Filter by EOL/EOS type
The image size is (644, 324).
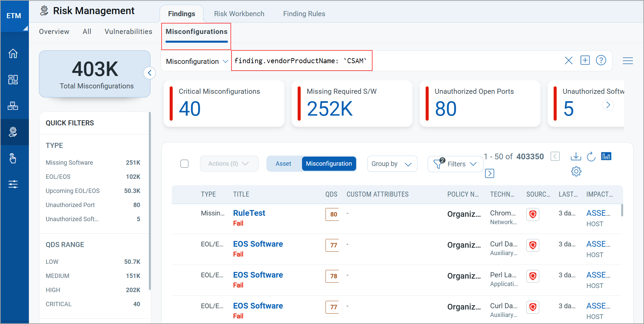click(93, 177)
